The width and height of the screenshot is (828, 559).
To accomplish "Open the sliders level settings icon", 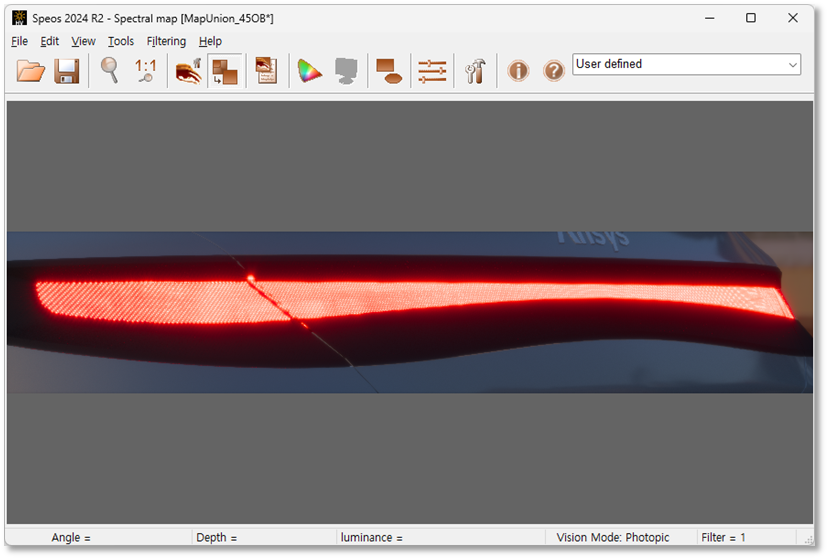I will [432, 71].
